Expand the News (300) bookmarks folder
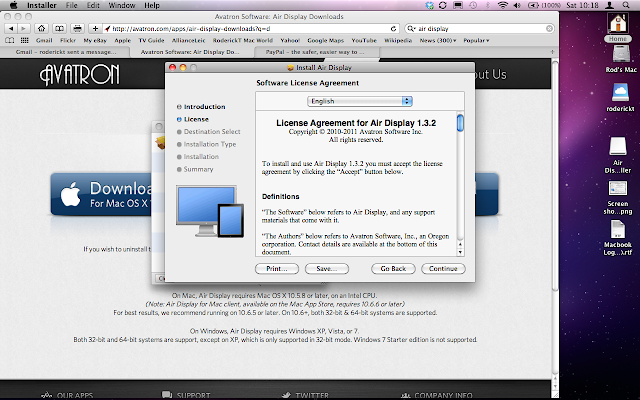This screenshot has width=640, height=400. pos(438,40)
